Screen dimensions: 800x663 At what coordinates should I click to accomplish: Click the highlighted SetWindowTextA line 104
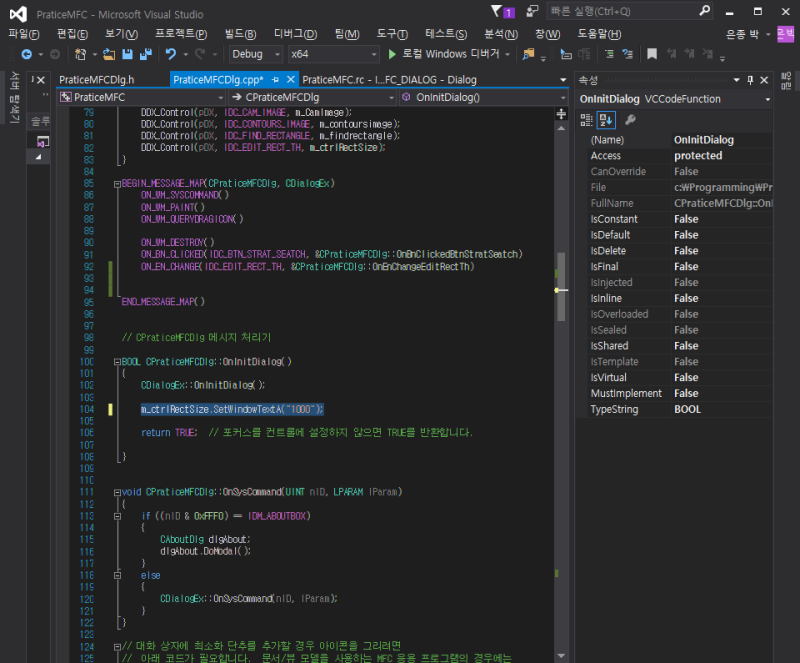point(232,409)
